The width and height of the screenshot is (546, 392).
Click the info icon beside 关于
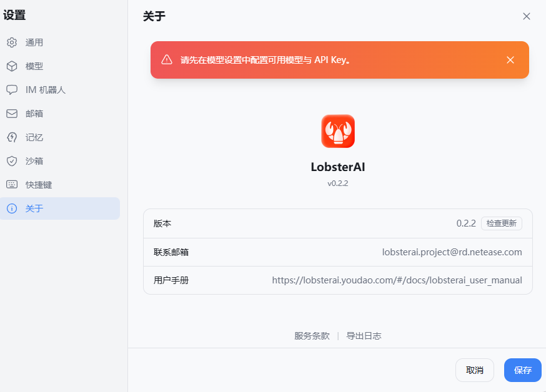(12, 208)
